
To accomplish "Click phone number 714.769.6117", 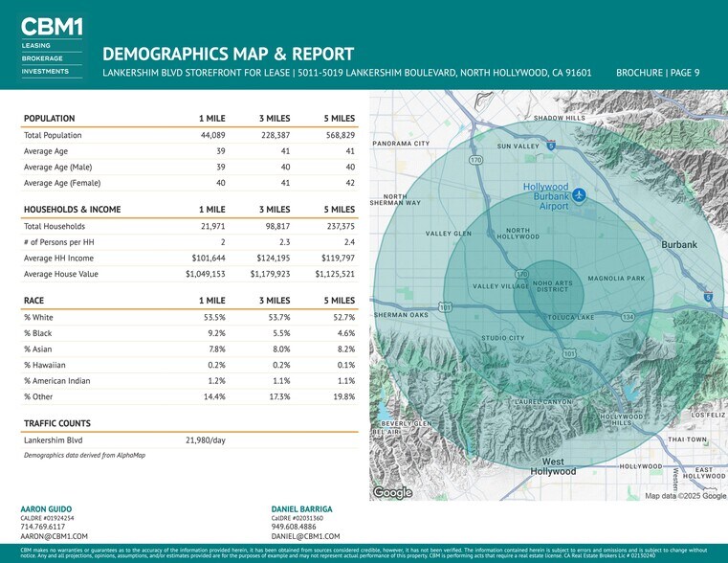I will (x=43, y=527).
